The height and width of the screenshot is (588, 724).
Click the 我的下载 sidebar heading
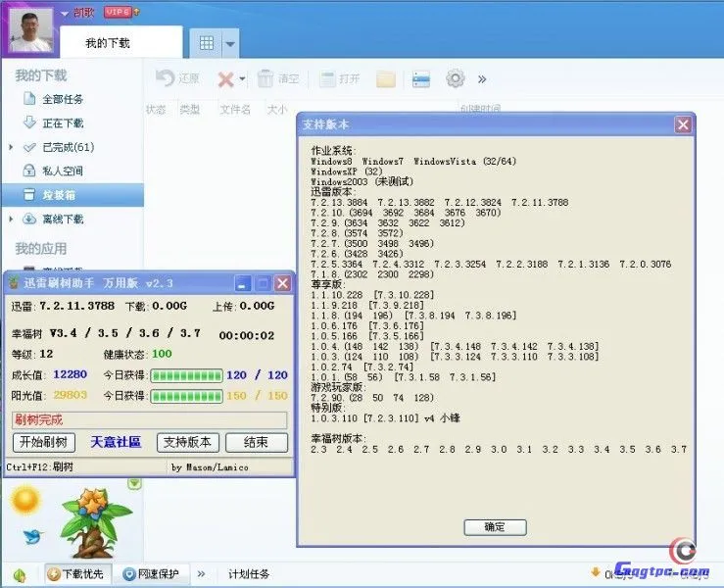(x=40, y=75)
